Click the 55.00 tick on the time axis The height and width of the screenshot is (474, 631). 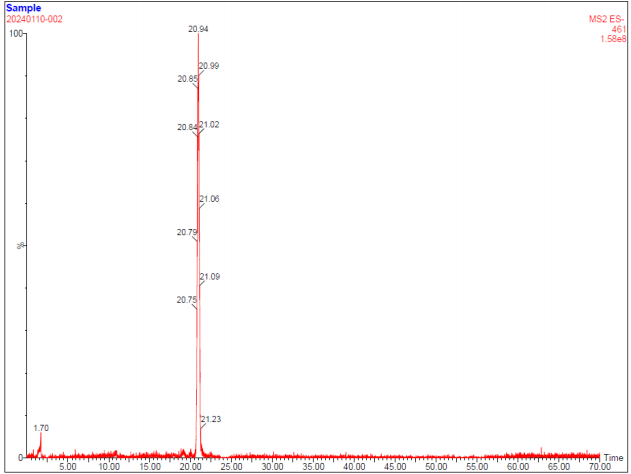[477, 467]
